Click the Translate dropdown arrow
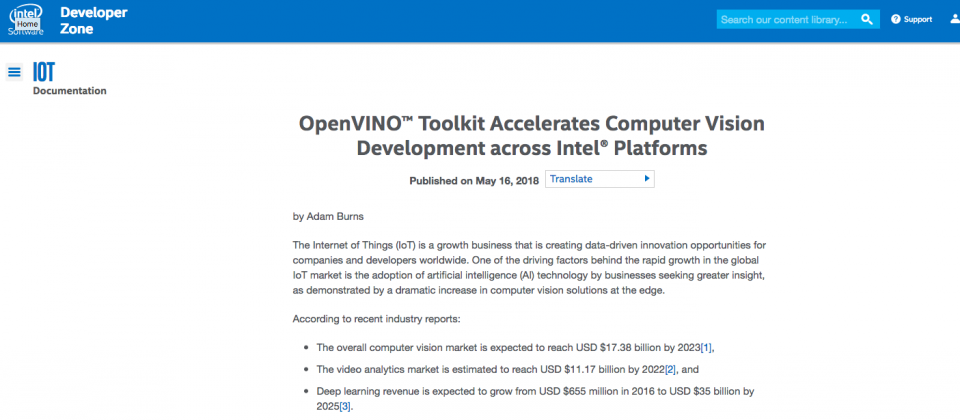960x420 pixels. (647, 179)
